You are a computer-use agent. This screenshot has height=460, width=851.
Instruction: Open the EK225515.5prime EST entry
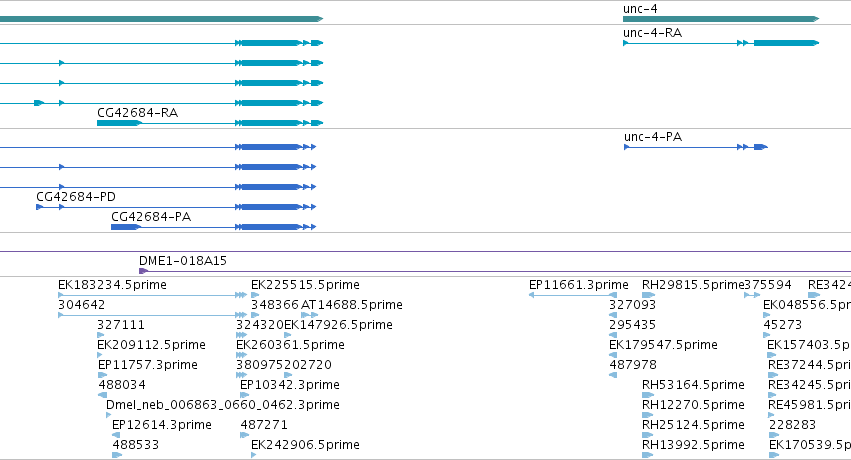(305, 285)
